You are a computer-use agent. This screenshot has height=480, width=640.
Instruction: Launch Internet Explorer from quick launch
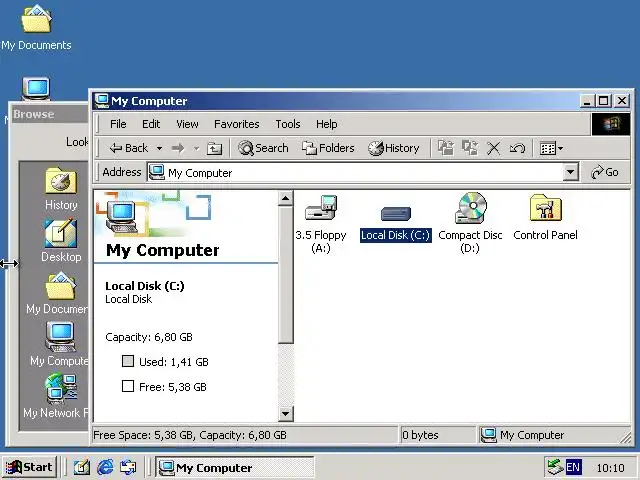click(x=105, y=467)
